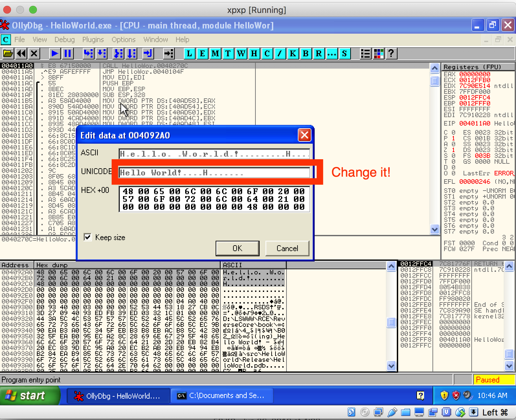This screenshot has height=420, width=516.
Task: Open the Plugins menu
Action: (93, 39)
